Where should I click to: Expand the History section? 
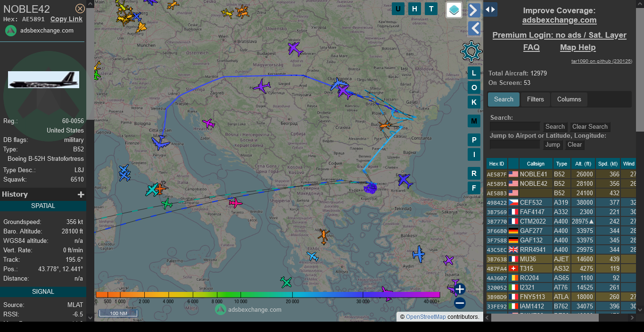click(81, 194)
